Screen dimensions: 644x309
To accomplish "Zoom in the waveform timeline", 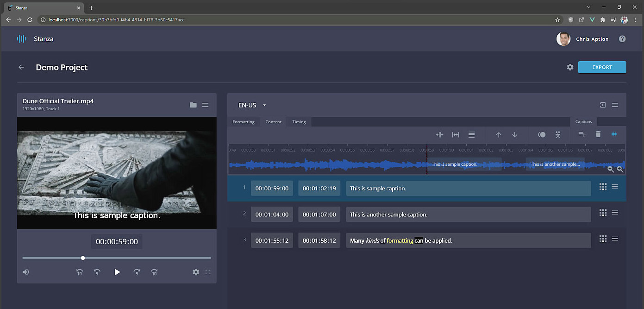I will click(620, 170).
